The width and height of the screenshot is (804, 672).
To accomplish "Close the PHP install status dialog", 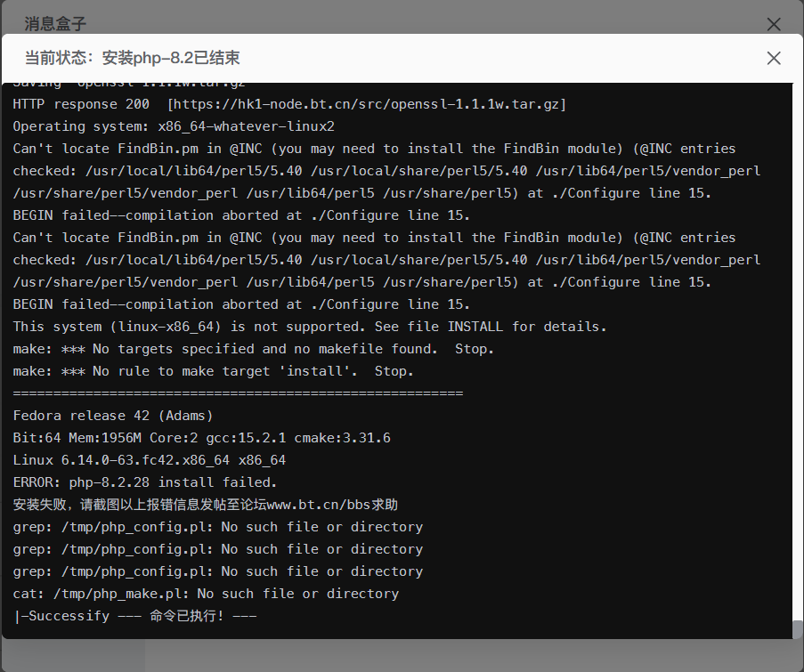I will click(x=773, y=58).
